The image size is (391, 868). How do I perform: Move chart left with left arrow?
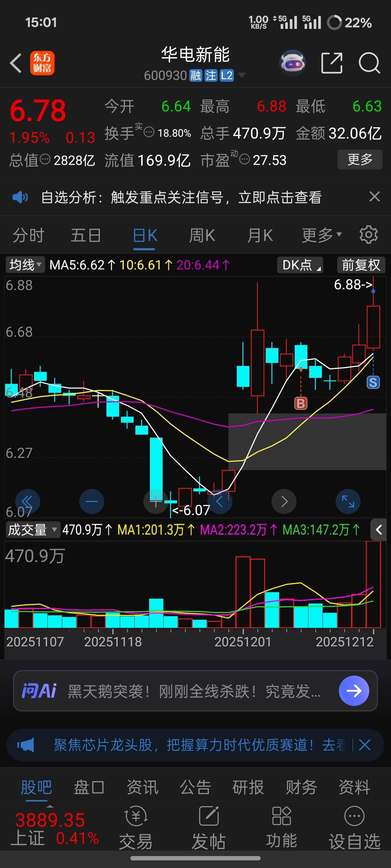(x=220, y=501)
